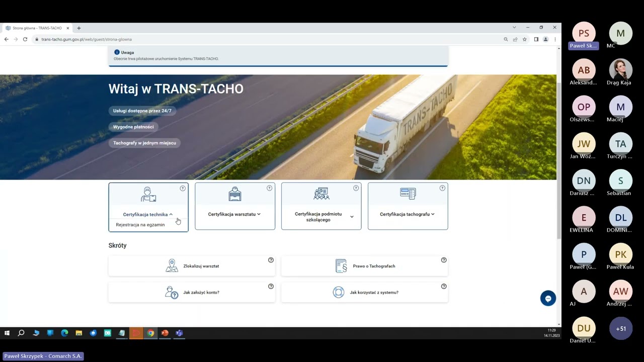The image size is (644, 362).
Task: Show the +51 more participants
Action: pos(620,328)
